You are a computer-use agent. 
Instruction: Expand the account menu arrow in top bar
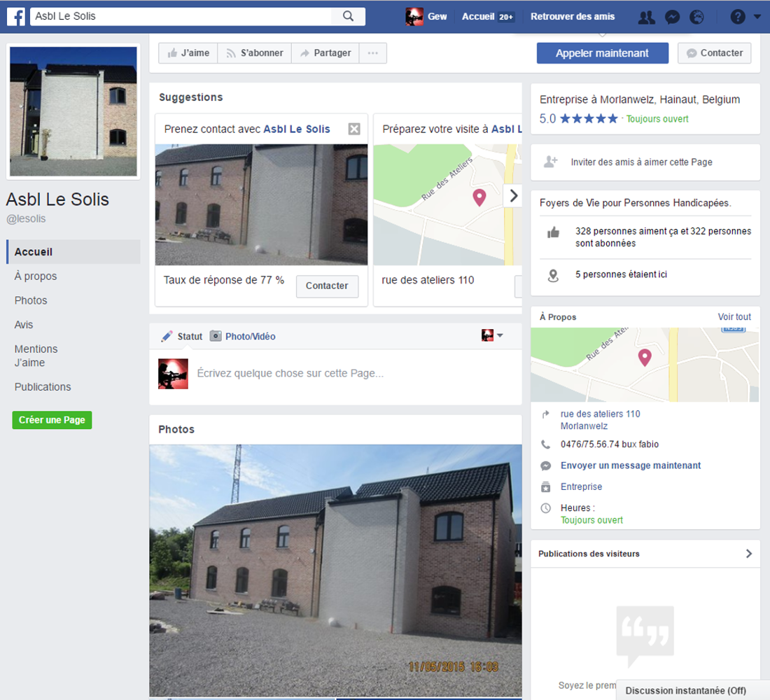(x=757, y=17)
